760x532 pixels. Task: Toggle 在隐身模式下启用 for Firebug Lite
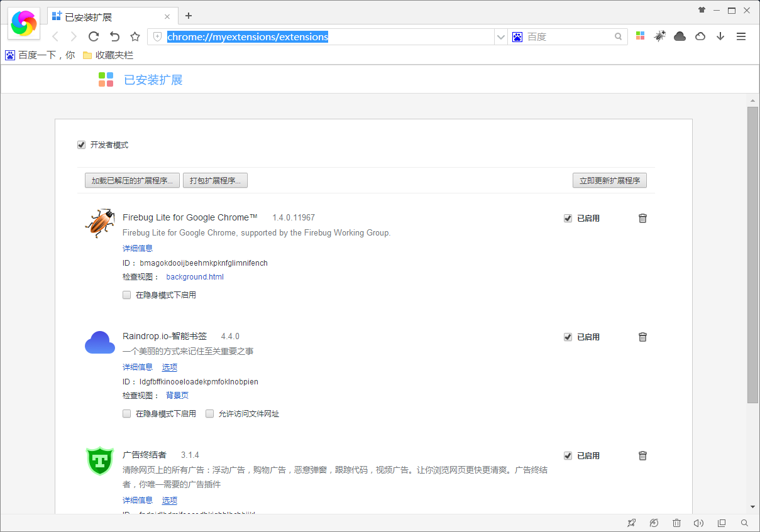(127, 295)
